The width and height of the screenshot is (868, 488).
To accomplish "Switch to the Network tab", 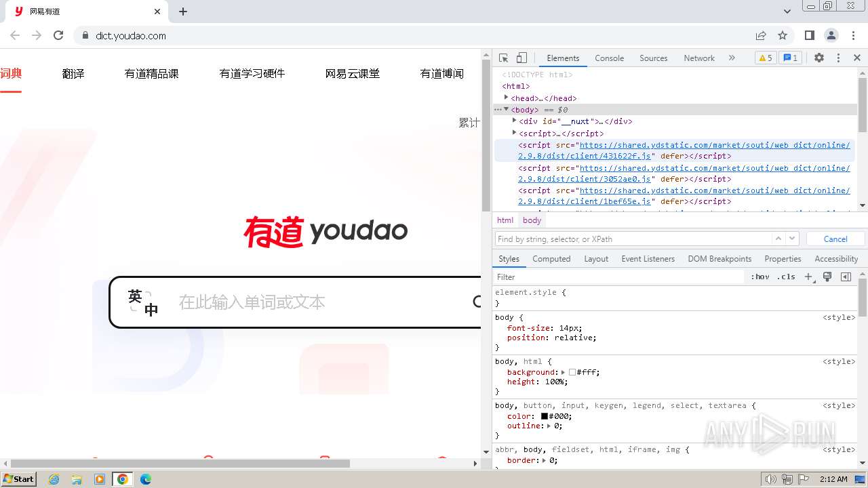I will click(699, 58).
